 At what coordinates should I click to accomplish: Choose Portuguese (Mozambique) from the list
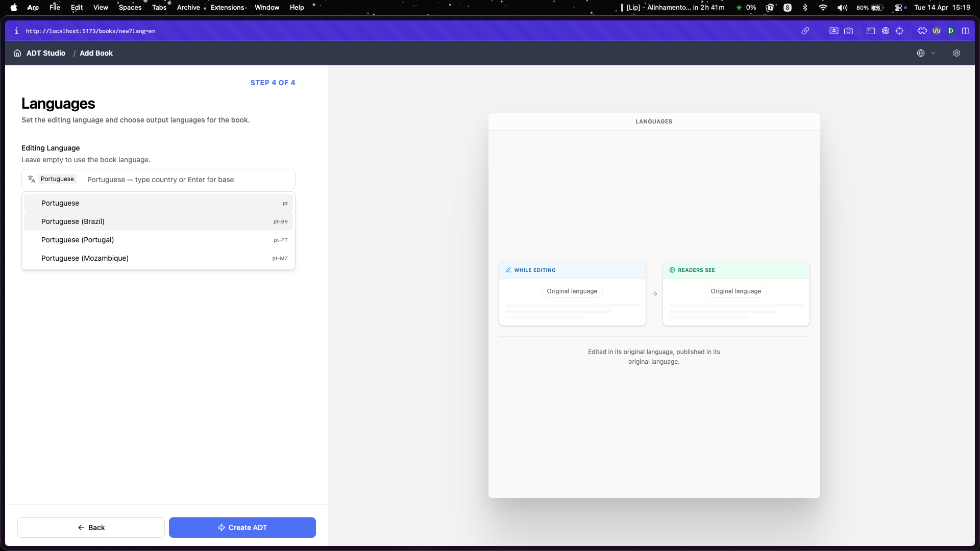click(x=158, y=258)
